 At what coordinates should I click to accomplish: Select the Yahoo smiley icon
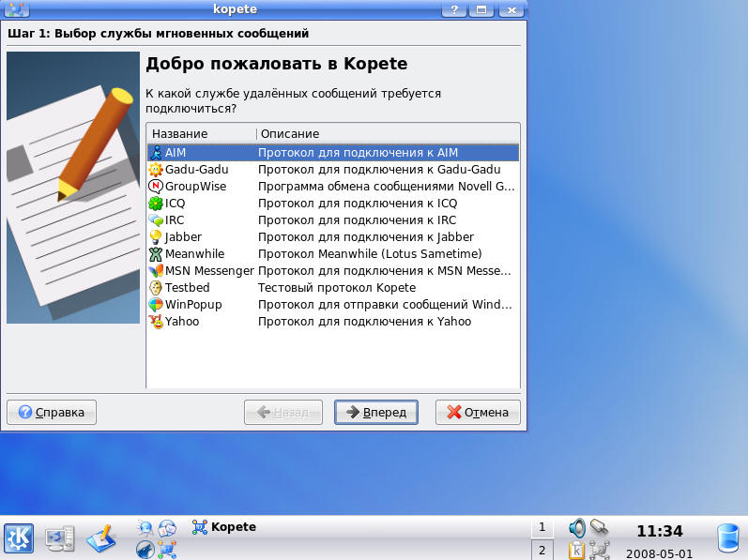pyautogui.click(x=156, y=322)
